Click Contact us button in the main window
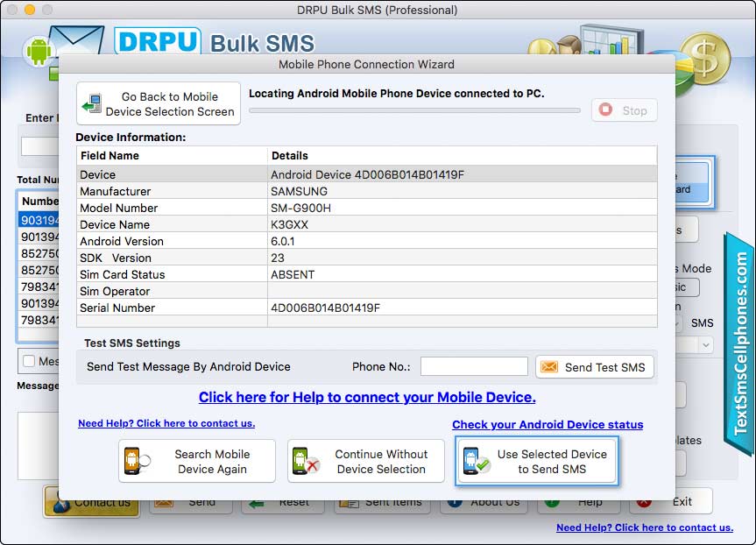 [x=92, y=502]
